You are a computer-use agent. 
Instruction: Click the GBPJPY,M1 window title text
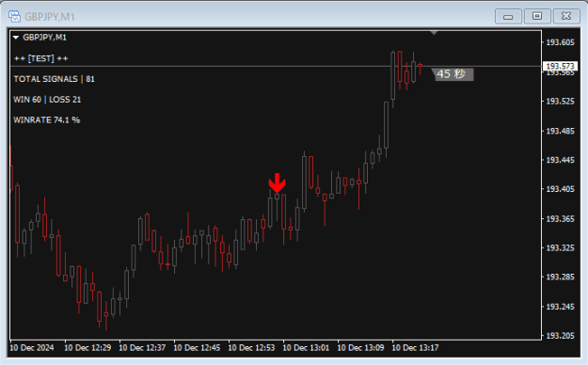[x=50, y=17]
